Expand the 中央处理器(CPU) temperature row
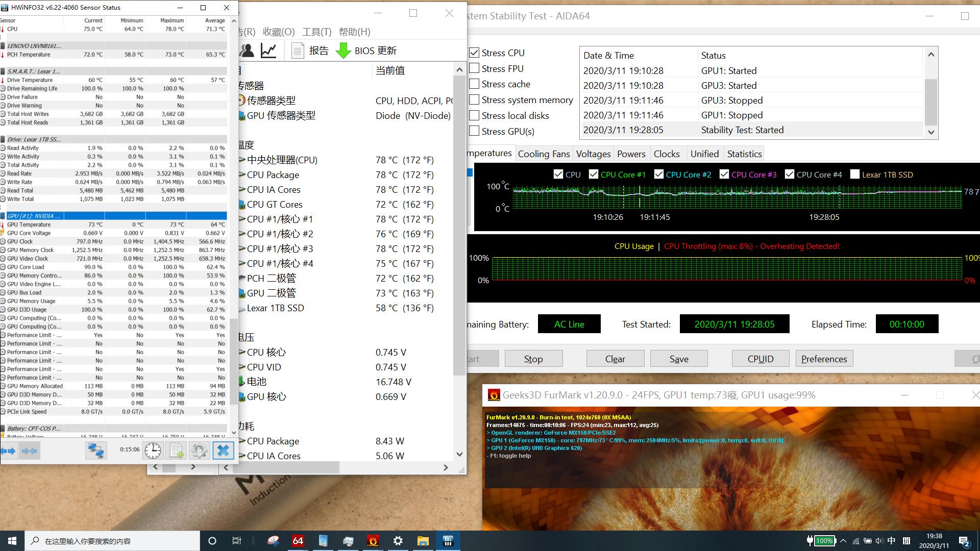Image resolution: width=980 pixels, height=551 pixels. 242,160
